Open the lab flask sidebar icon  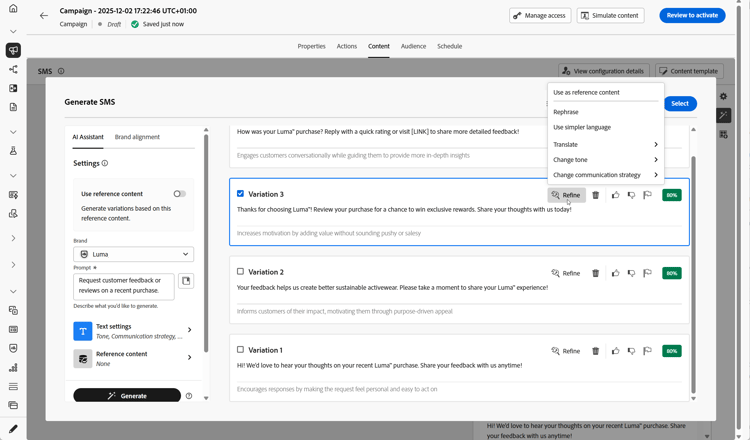(x=13, y=151)
